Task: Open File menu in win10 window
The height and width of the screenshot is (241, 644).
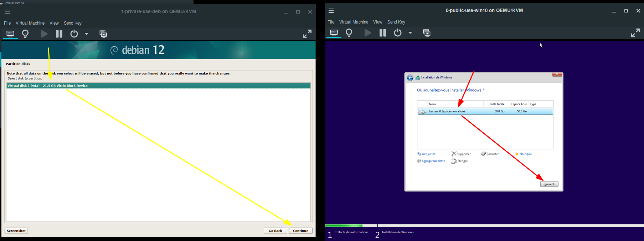Action: [331, 22]
